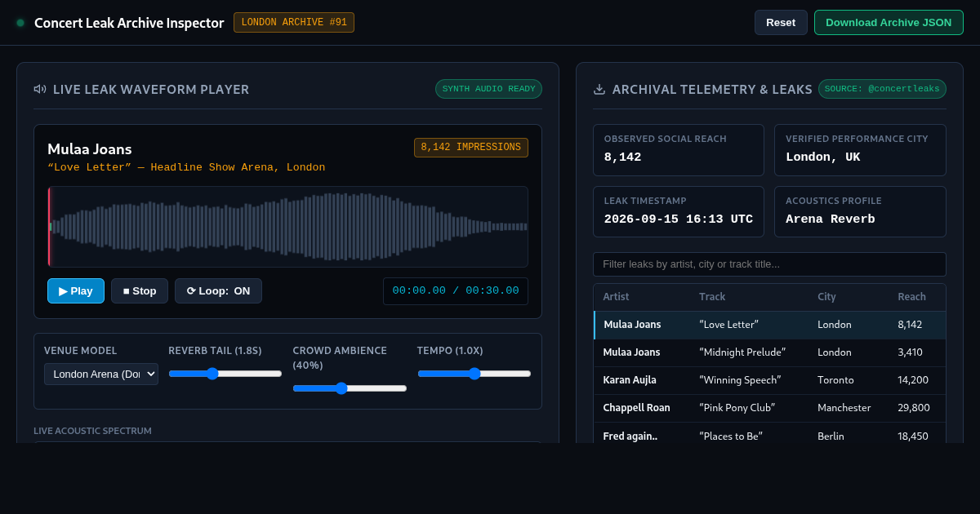
Task: Click the SOURCE: @concertleaks badge
Action: click(x=882, y=89)
